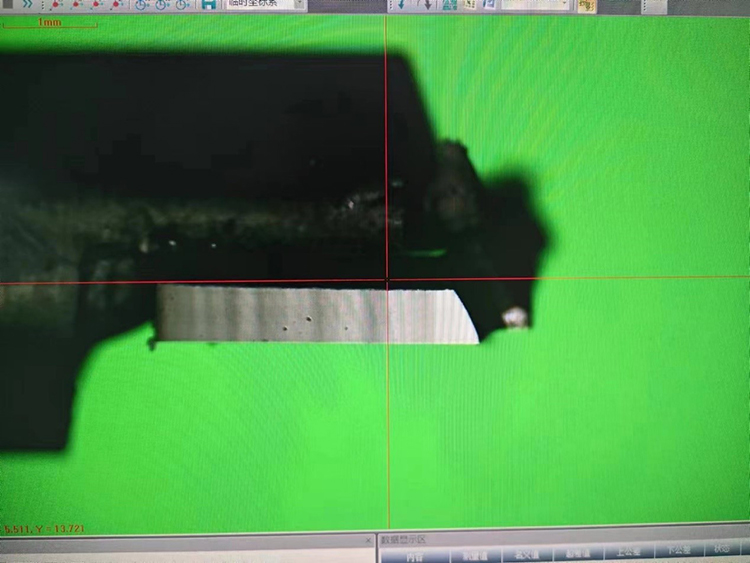Screen dimensions: 750x563
Task: Select the 内容 column header
Action: (414, 554)
